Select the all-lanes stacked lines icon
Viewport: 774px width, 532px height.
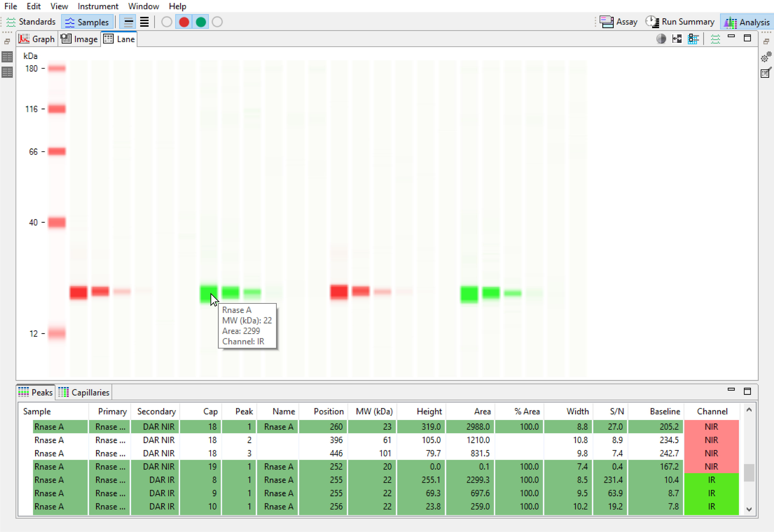click(144, 22)
